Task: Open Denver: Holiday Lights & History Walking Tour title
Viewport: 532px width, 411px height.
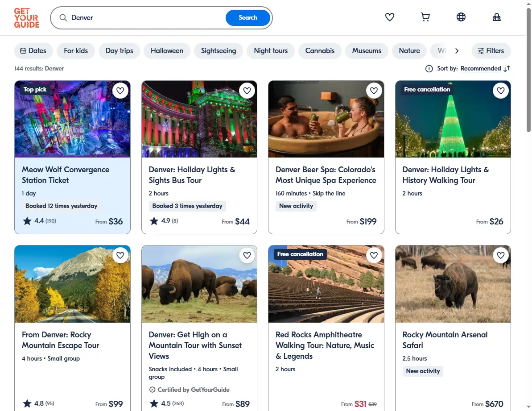Action: (x=445, y=175)
